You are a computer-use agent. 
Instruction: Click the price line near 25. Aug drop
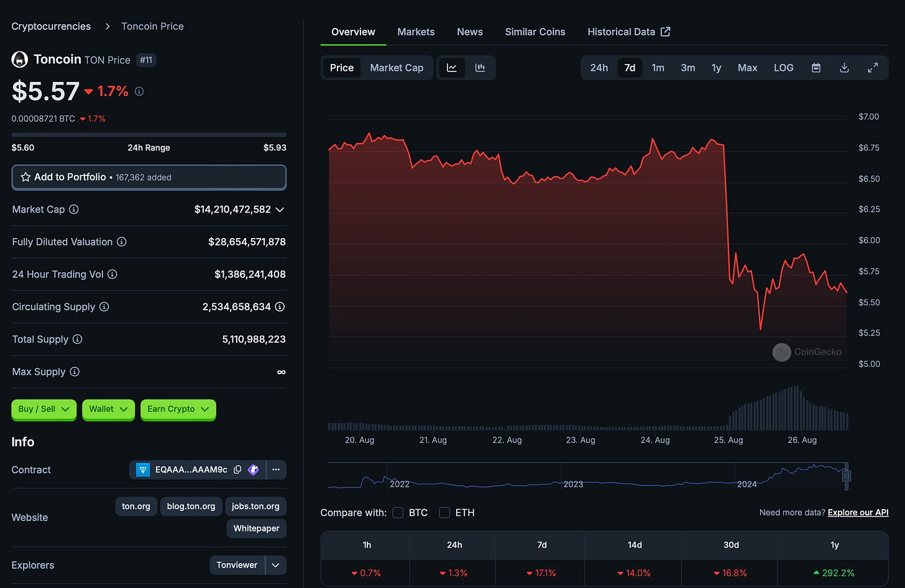click(727, 211)
